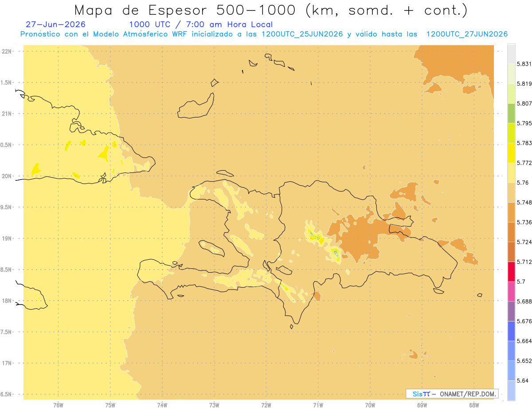Click the legend value '5.819'

[524, 84]
